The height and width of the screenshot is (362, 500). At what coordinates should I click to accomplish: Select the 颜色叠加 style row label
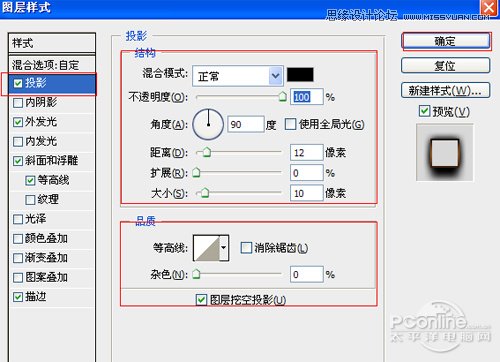[46, 238]
